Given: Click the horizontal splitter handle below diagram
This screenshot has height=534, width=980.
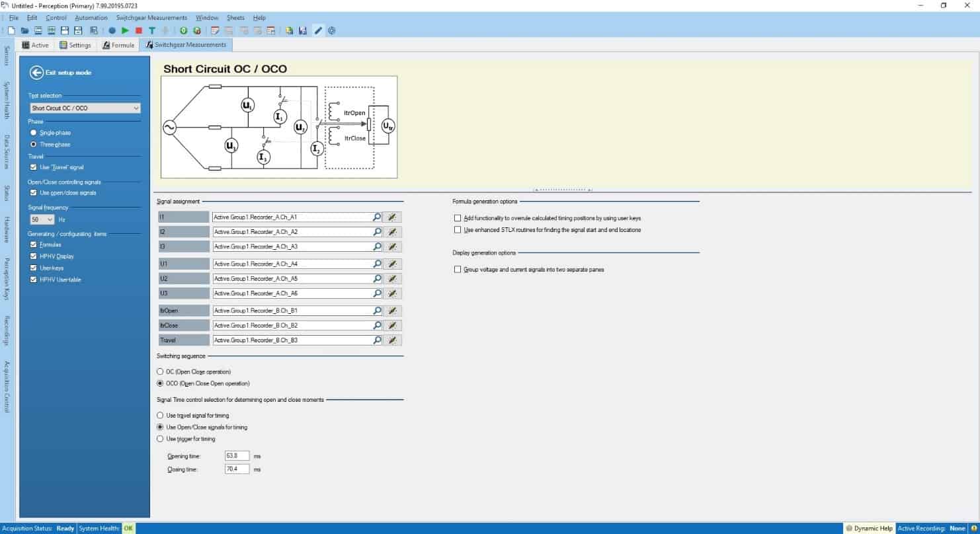Looking at the screenshot, I should click(x=561, y=190).
